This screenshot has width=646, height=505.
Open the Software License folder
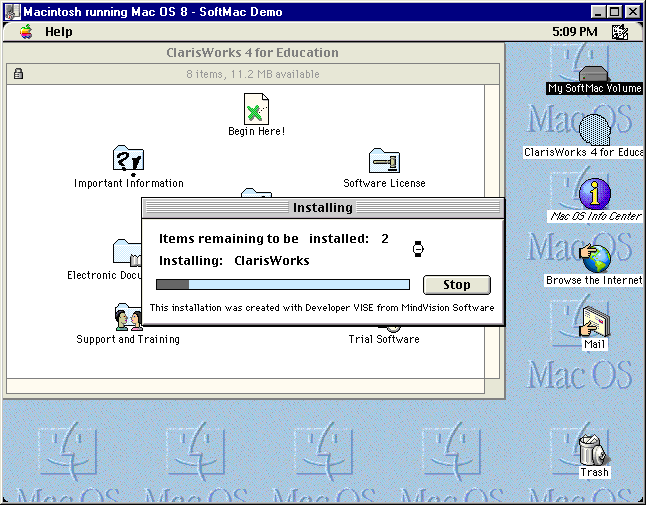click(384, 160)
